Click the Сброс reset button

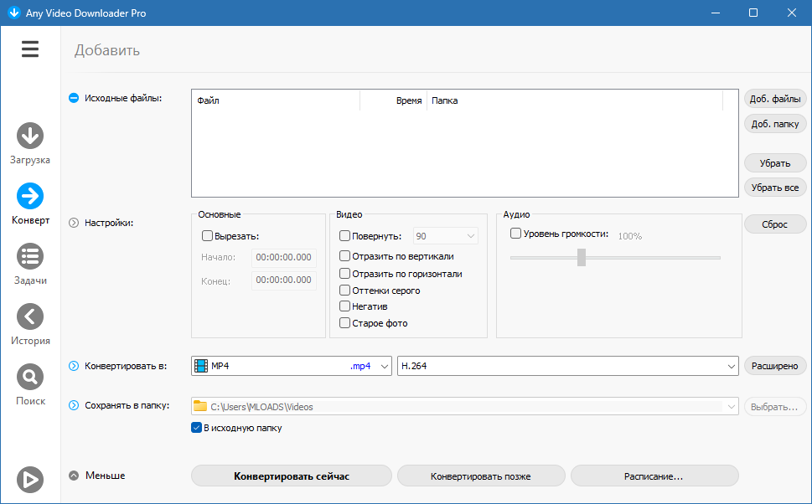click(775, 224)
